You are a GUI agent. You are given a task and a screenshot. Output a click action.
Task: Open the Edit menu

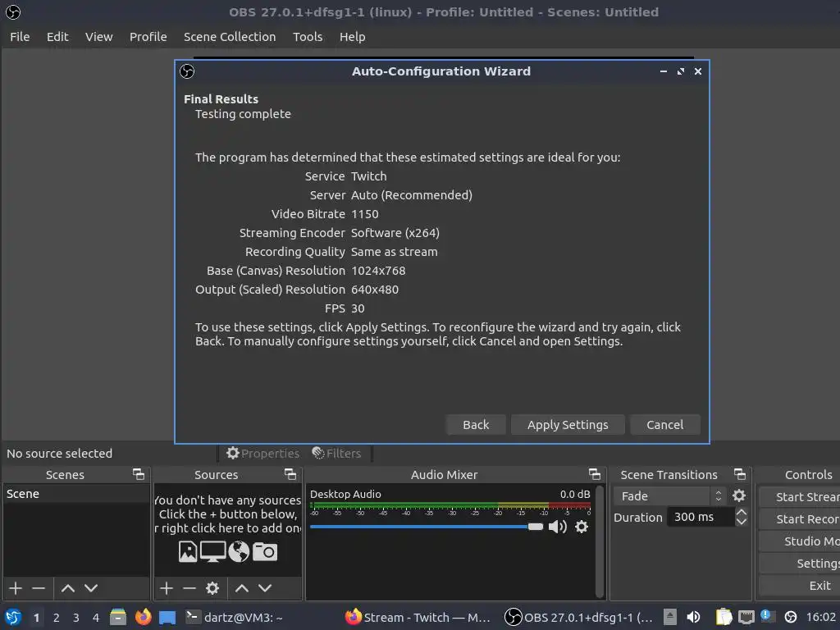pyautogui.click(x=57, y=37)
